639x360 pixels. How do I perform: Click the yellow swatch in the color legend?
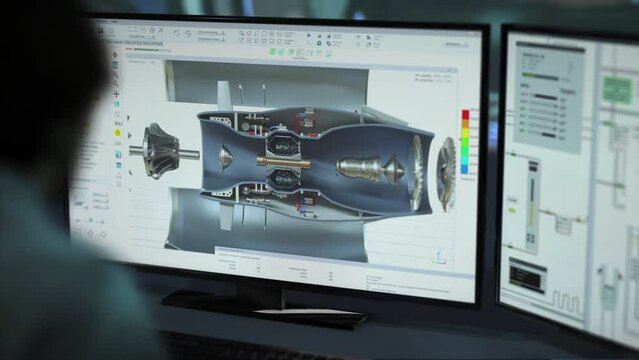click(x=465, y=134)
